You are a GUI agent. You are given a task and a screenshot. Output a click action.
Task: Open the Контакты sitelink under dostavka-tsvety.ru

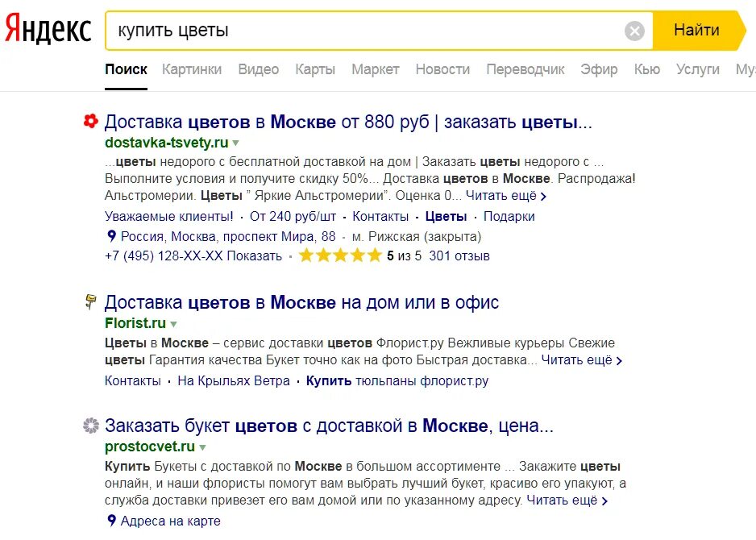click(380, 217)
